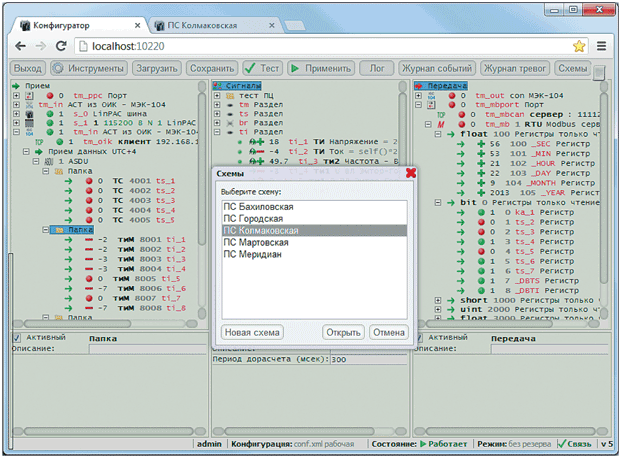Click the Загрузить toolbar button
This screenshot has width=620, height=457.
[157, 68]
